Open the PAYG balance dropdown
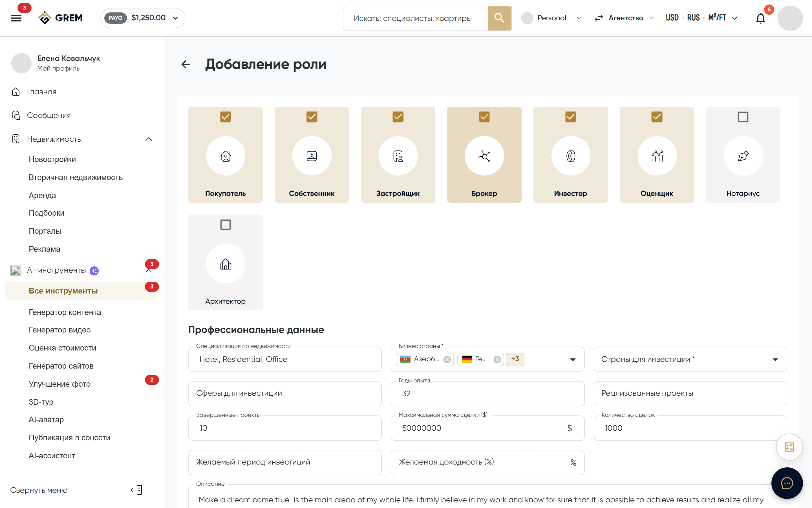Image resolution: width=812 pixels, height=508 pixels. (143, 18)
